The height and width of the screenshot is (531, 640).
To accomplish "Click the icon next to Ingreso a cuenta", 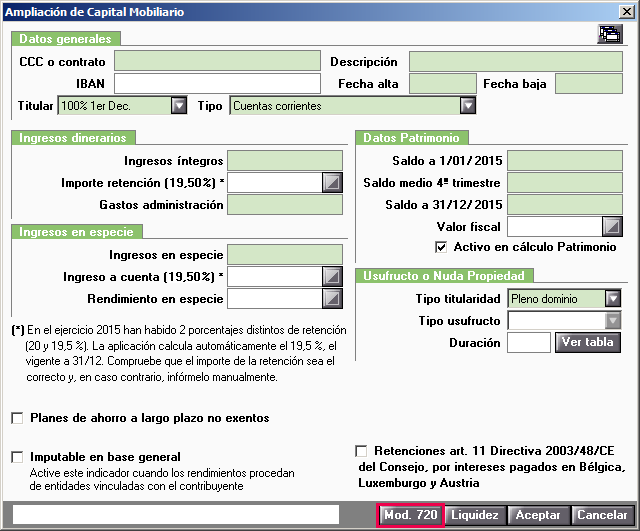I will tap(333, 276).
